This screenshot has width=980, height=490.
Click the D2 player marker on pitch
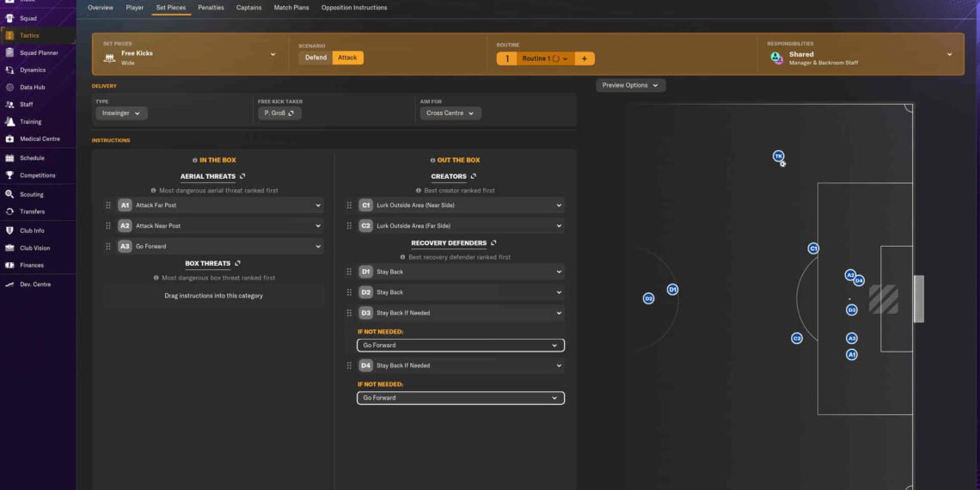648,298
